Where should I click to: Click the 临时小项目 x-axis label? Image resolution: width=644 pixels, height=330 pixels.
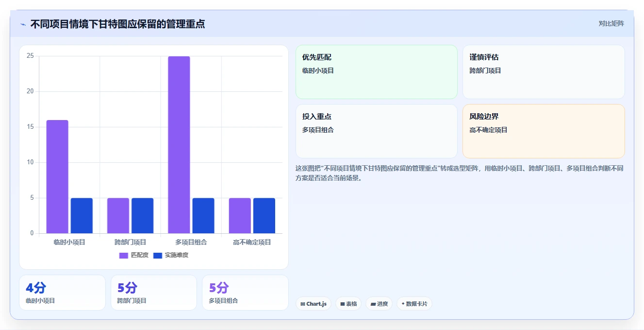click(x=69, y=242)
